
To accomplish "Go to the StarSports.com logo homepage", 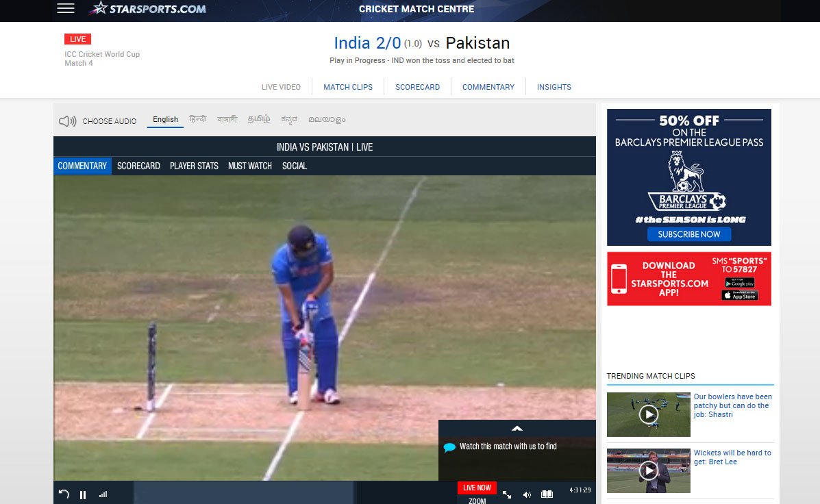I will coord(147,8).
